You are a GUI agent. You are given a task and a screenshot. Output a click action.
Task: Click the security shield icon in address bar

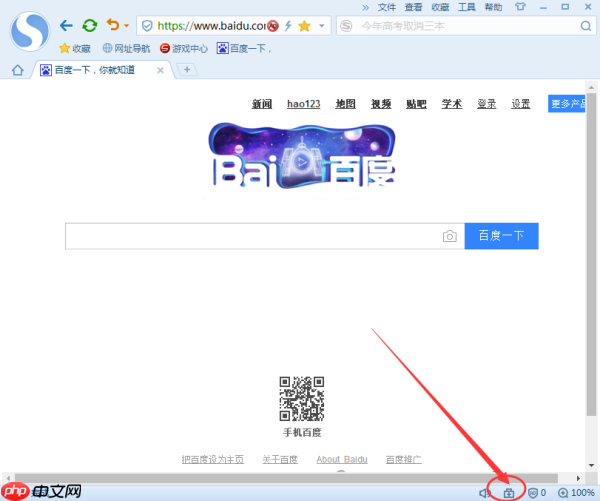pos(147,26)
